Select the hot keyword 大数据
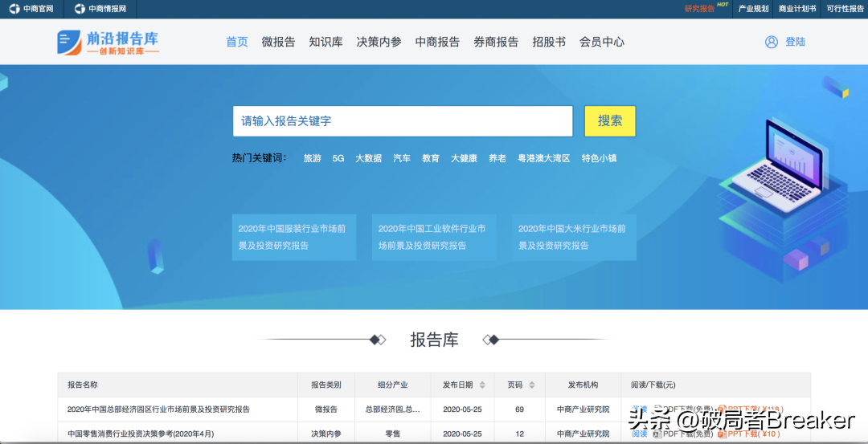The height and width of the screenshot is (444, 868). pos(368,158)
